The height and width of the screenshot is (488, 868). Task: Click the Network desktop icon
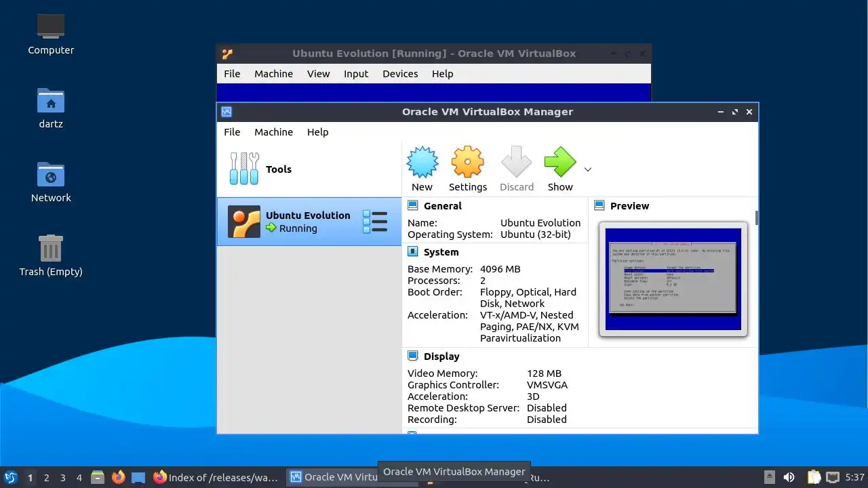pyautogui.click(x=51, y=174)
